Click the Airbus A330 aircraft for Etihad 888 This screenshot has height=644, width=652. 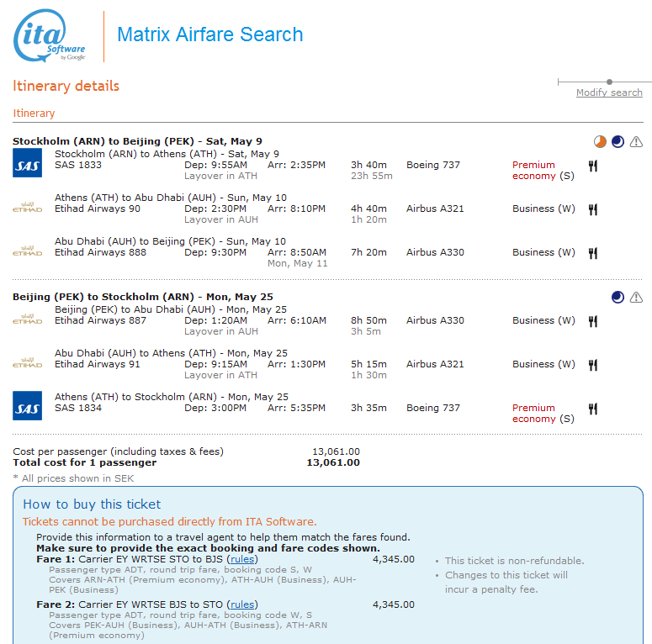coord(435,252)
